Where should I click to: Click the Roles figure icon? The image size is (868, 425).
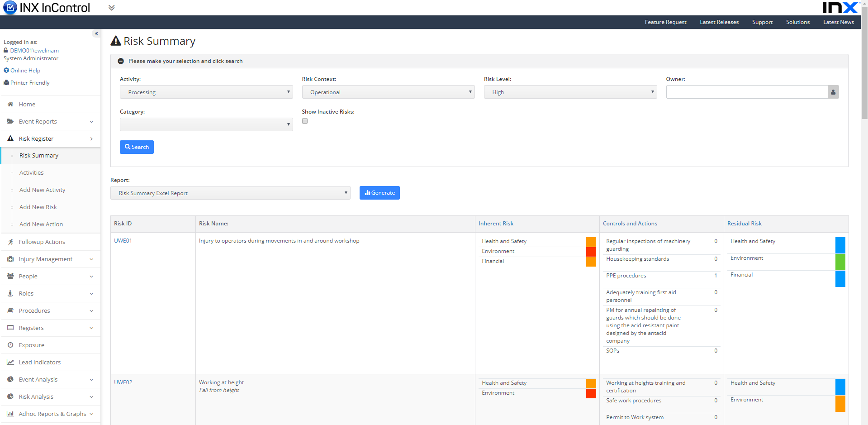coord(10,293)
